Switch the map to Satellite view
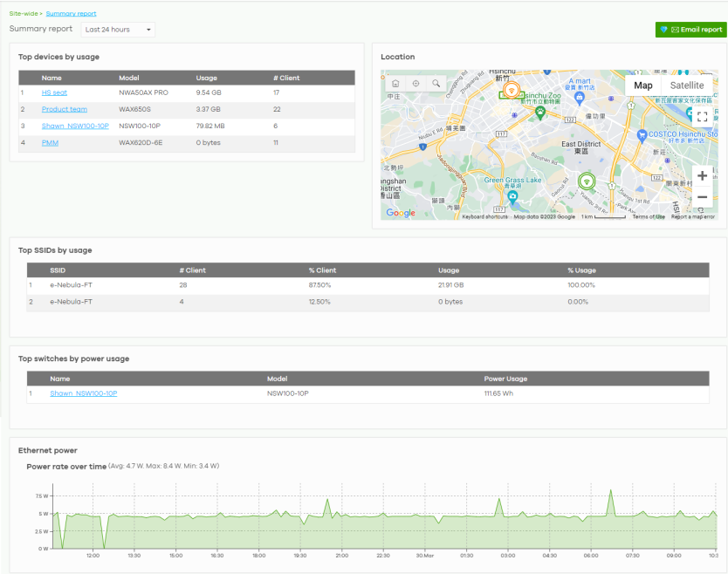This screenshot has height=574, width=728. [x=686, y=85]
